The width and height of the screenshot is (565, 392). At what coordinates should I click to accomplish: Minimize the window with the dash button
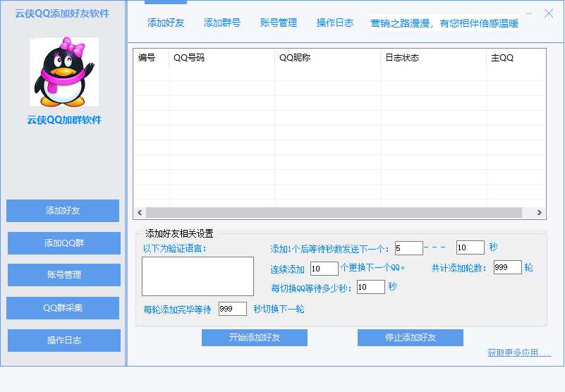tap(528, 13)
